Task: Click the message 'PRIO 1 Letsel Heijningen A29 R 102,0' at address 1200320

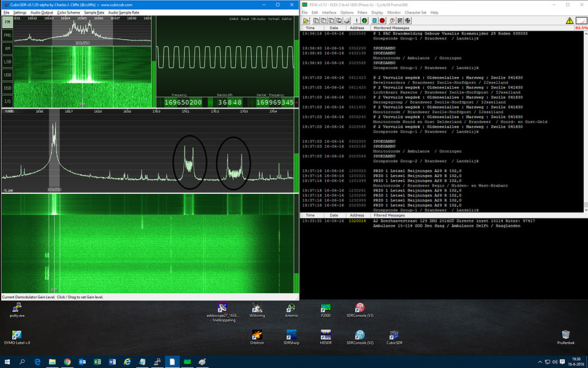Action: pyautogui.click(x=417, y=171)
